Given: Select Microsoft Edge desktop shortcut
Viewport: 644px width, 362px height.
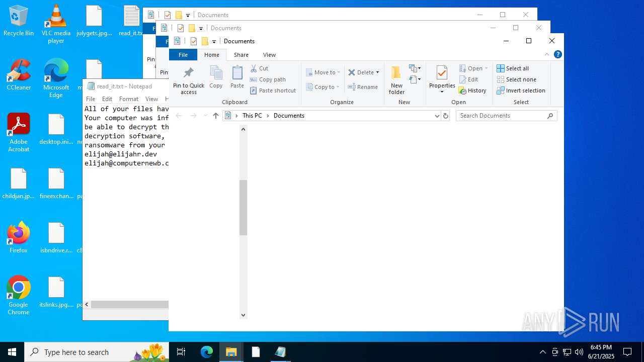Looking at the screenshot, I should (x=56, y=78).
